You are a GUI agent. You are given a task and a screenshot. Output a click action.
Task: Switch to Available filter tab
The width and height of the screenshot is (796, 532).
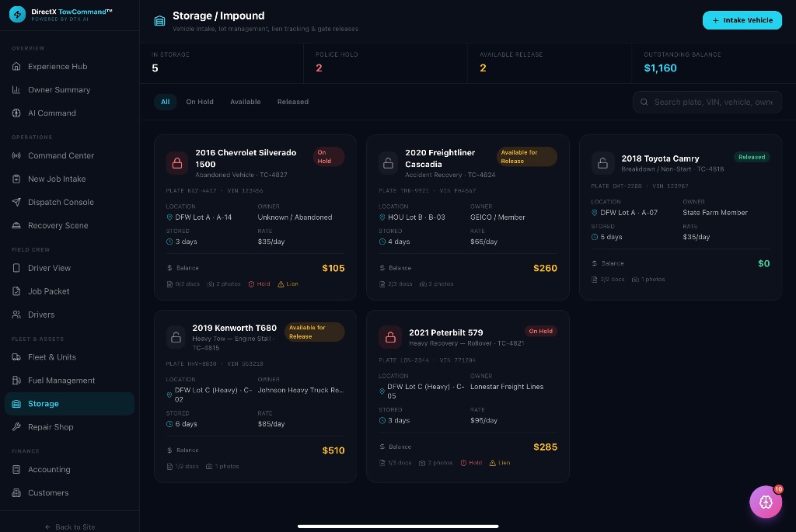click(x=245, y=102)
